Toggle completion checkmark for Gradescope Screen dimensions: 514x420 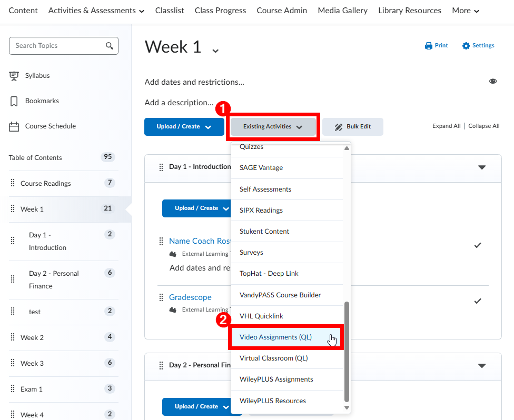coord(478,301)
